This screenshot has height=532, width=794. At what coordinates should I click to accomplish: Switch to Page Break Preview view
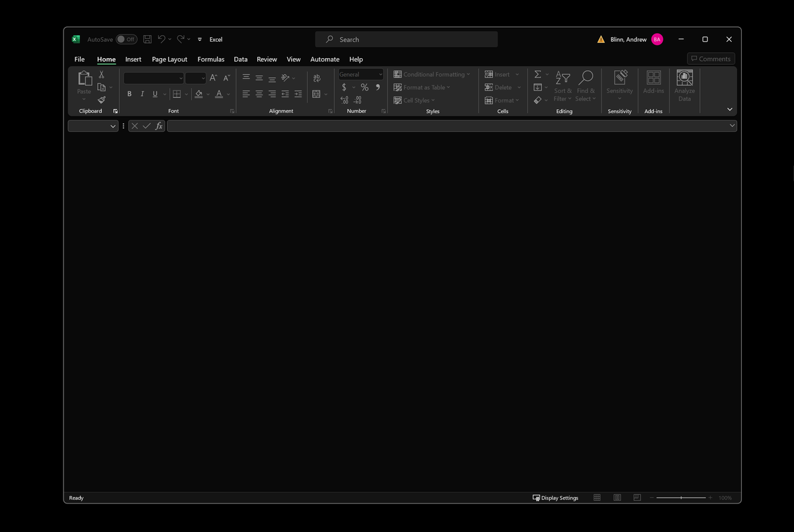pos(637,498)
